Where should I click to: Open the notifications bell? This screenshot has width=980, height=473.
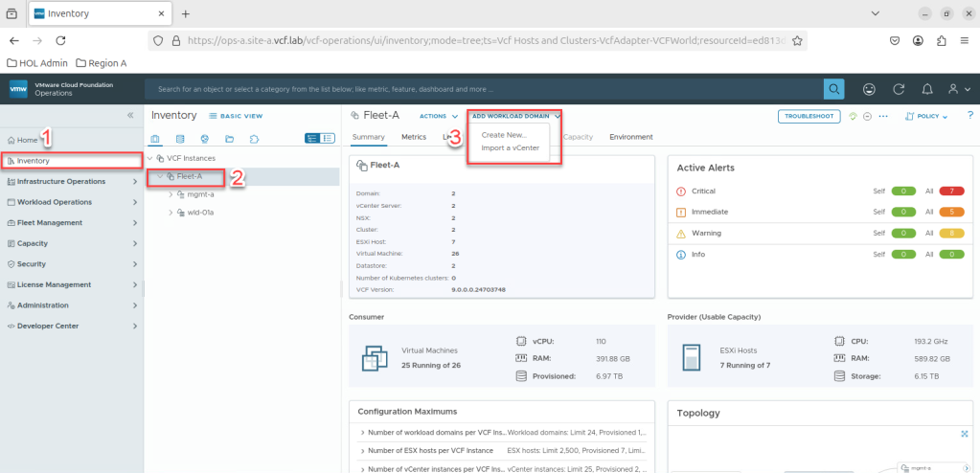[928, 89]
